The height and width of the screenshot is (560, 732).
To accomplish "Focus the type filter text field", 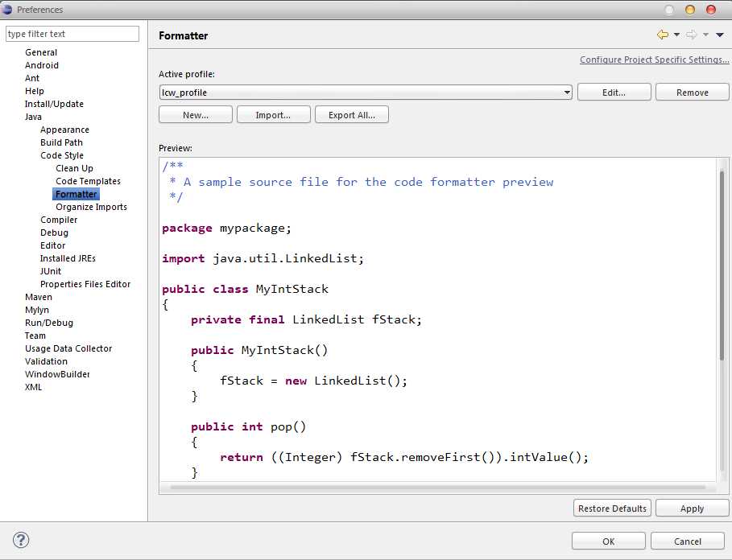I will pos(72,34).
